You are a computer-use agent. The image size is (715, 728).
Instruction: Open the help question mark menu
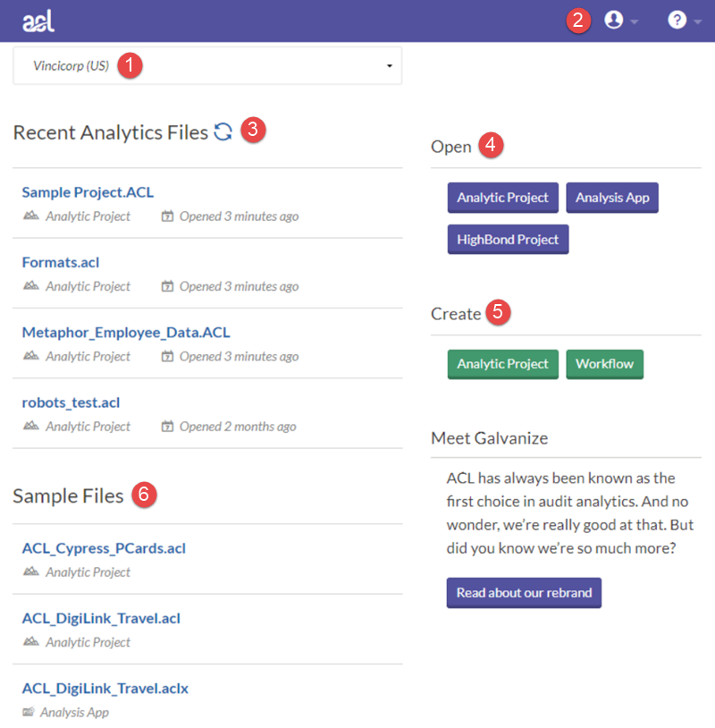677,20
